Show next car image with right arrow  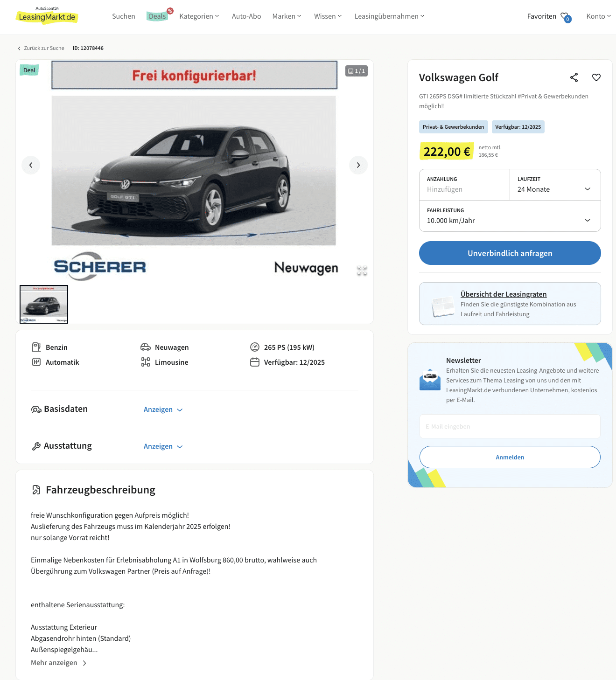tap(358, 165)
